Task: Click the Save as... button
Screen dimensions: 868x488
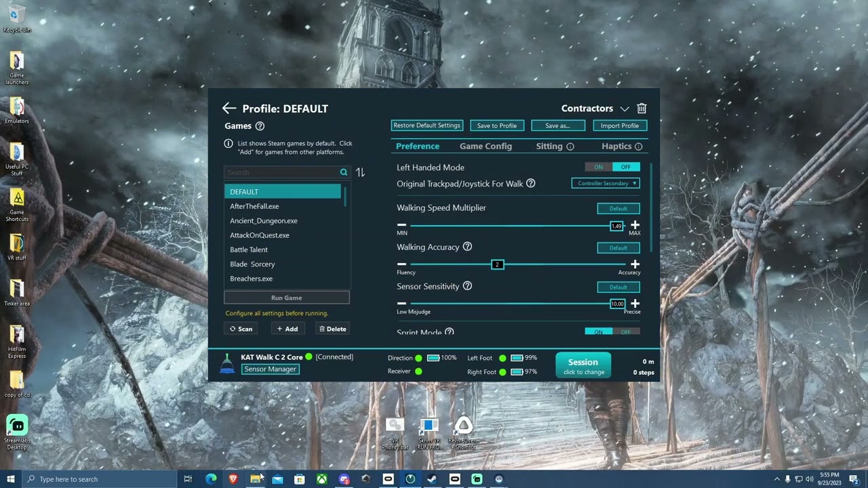Action: 558,125
